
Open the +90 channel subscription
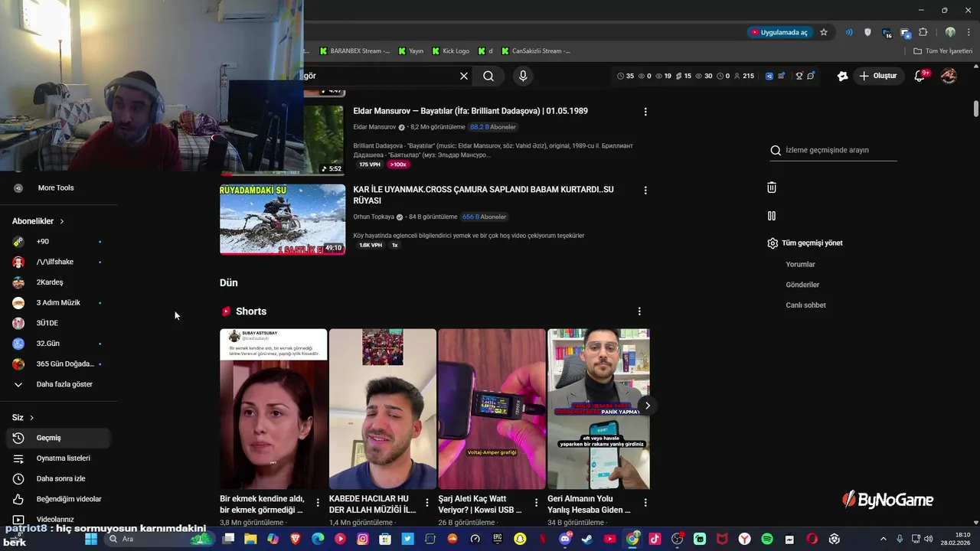pos(58,242)
